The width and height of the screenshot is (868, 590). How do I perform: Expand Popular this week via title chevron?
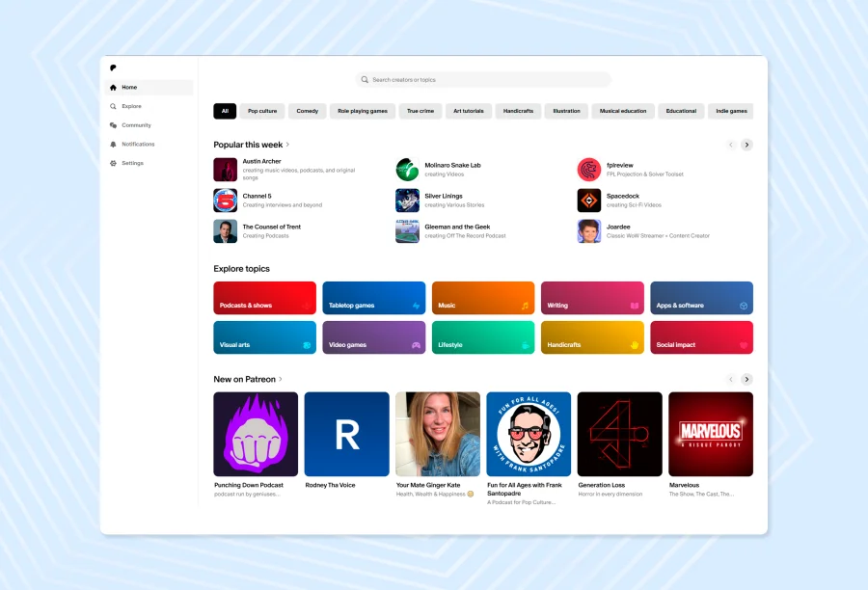point(287,145)
